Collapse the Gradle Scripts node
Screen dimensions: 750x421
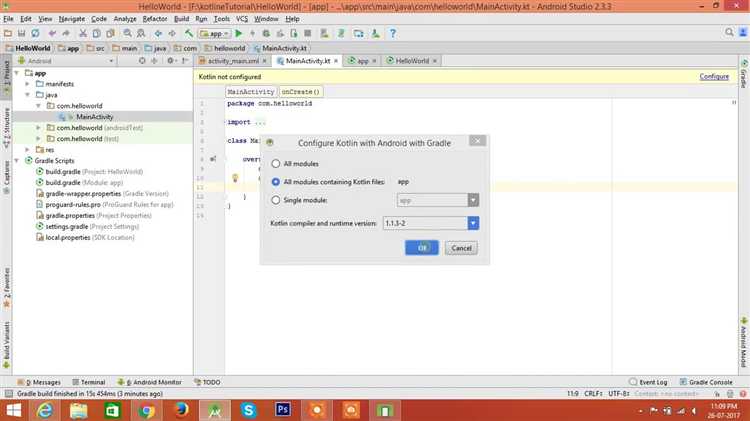click(17, 161)
